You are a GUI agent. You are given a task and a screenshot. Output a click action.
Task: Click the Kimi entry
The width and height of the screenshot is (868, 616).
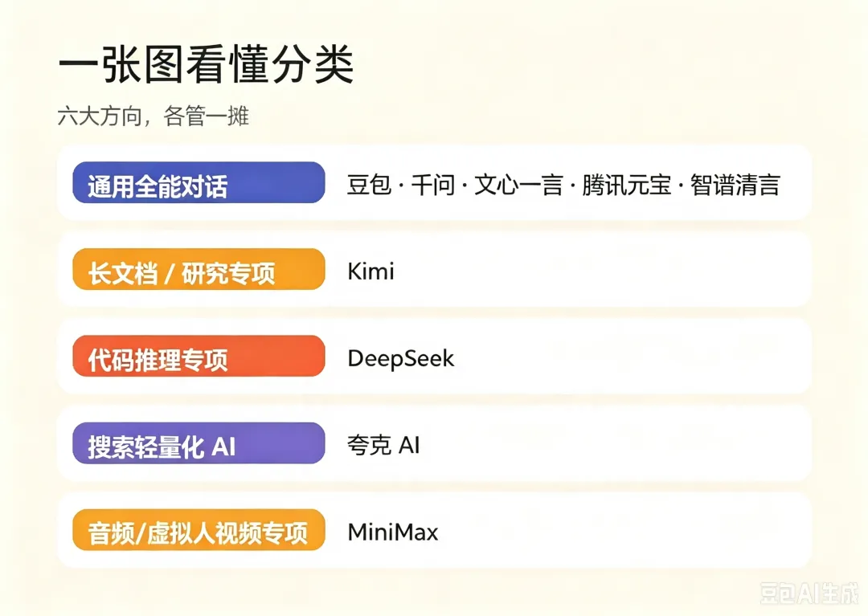click(x=371, y=271)
